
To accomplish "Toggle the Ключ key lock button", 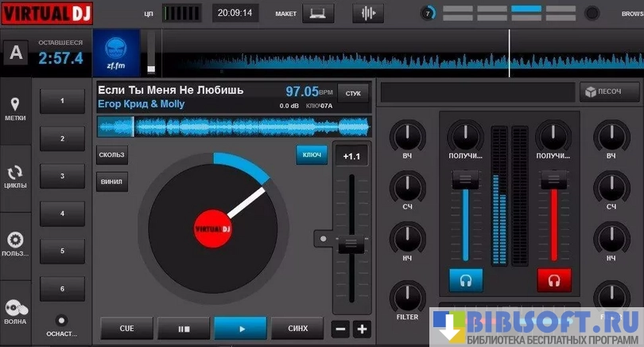I will pos(312,154).
